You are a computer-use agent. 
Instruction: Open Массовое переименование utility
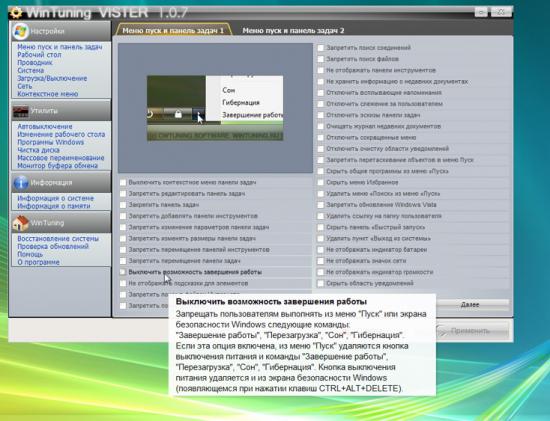(x=61, y=158)
